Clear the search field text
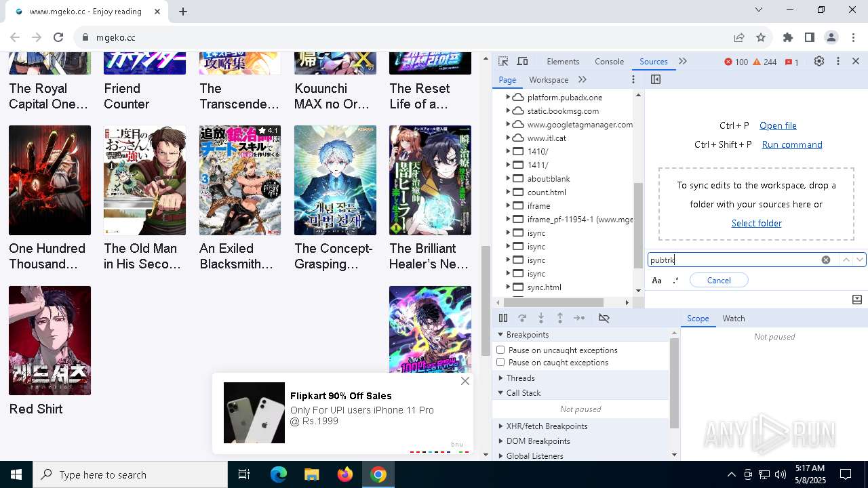The image size is (868, 488). (x=826, y=260)
